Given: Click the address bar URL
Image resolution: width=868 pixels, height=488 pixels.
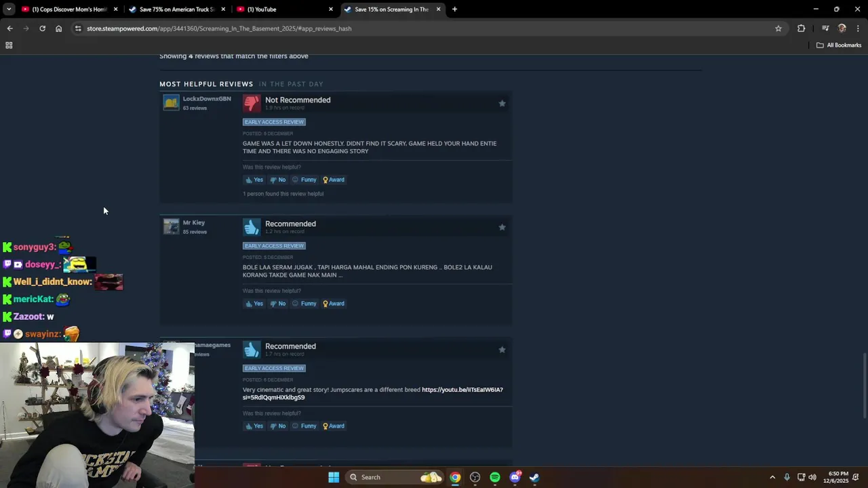Looking at the screenshot, I should point(219,28).
